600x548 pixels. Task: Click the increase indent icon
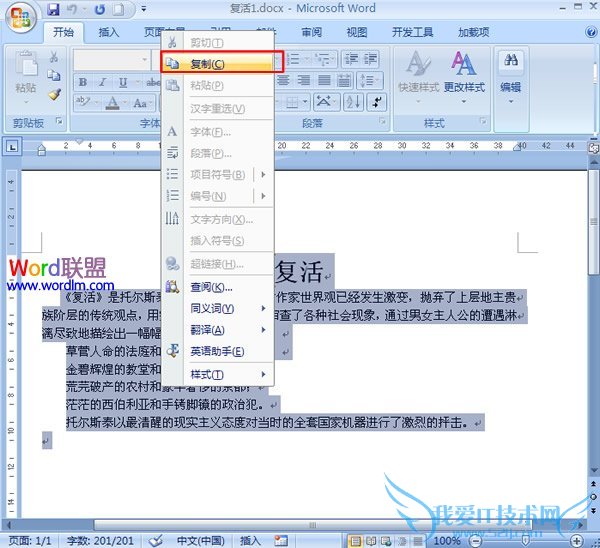(x=370, y=59)
